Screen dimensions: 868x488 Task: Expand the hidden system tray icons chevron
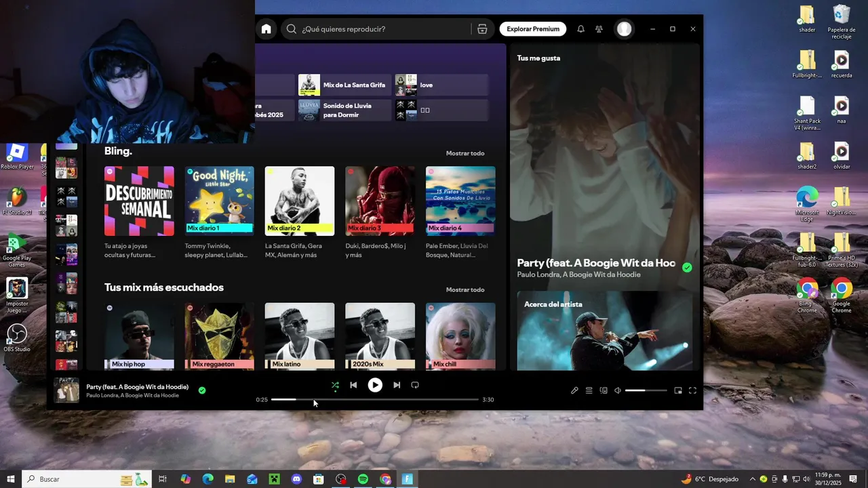[752, 479]
